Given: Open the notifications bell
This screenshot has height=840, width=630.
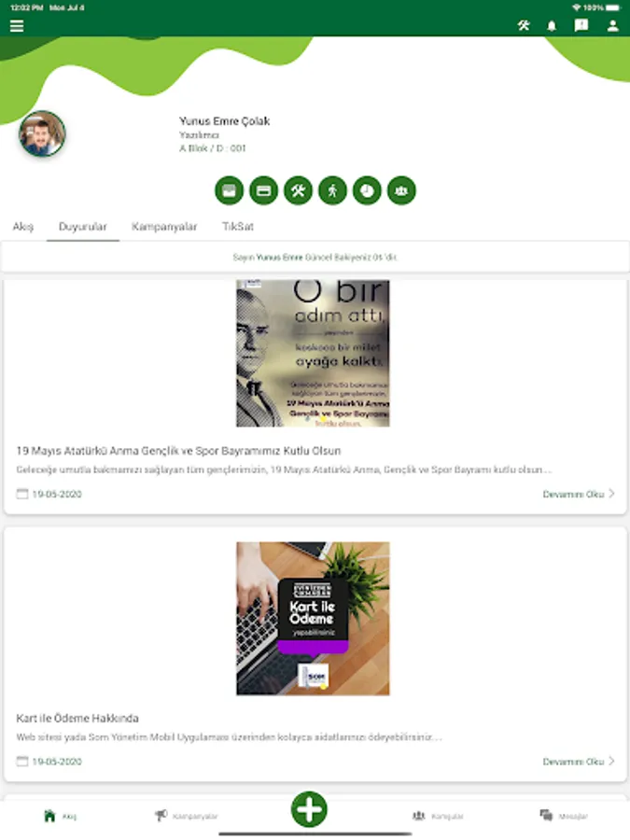Looking at the screenshot, I should (x=552, y=26).
